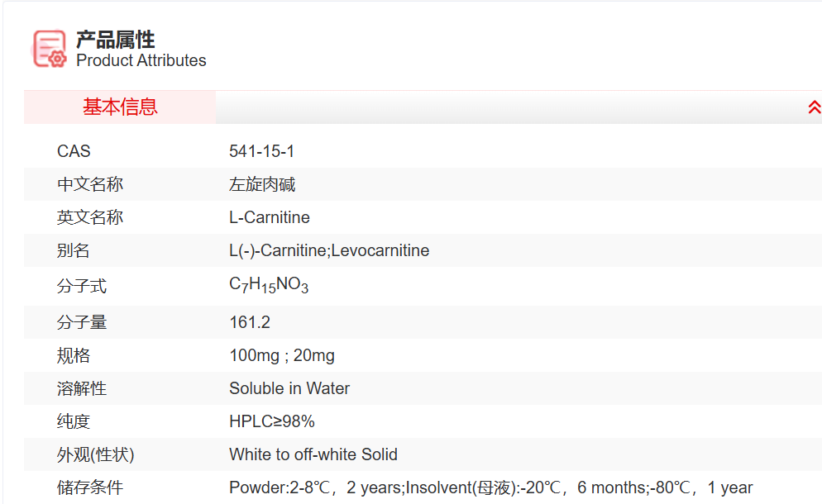Click the Chinese name value 左旋肉碱
The image size is (822, 504).
coord(262,184)
